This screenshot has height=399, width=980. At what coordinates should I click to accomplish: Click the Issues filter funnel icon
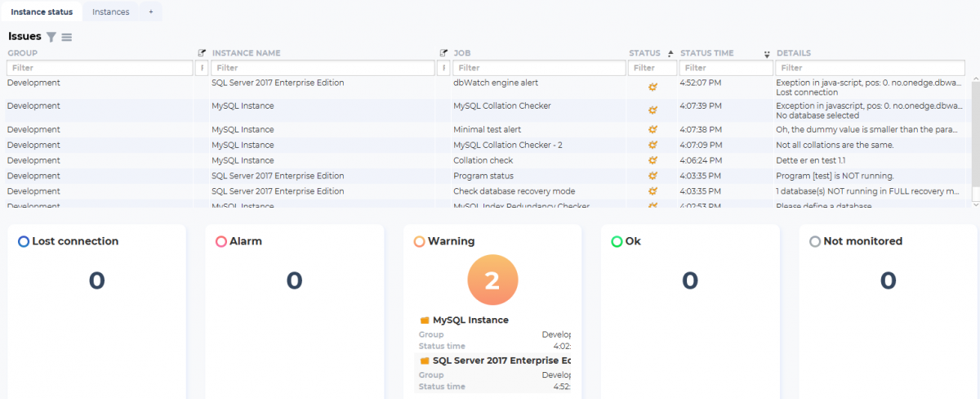coord(51,37)
